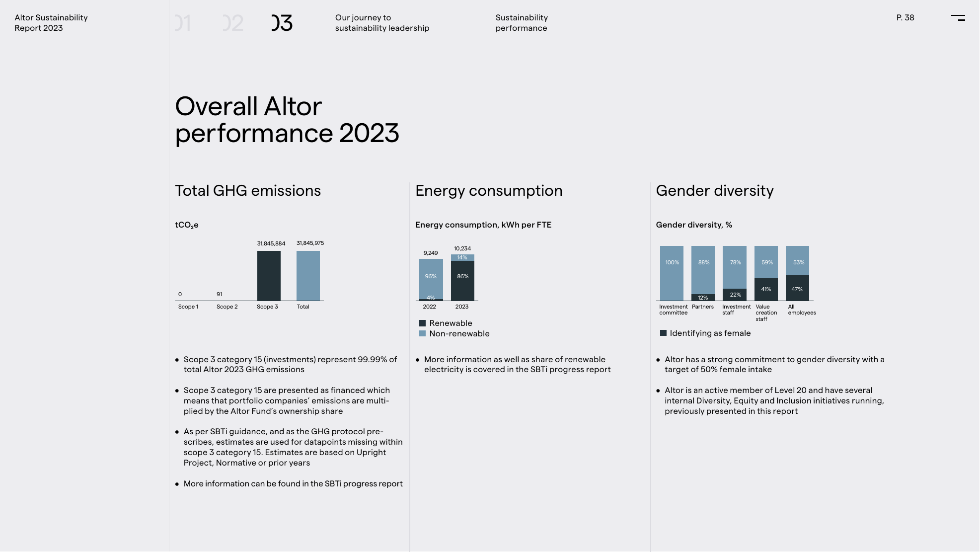The width and height of the screenshot is (980, 552).
Task: Click the 'Gender diversity' heading
Action: click(715, 191)
